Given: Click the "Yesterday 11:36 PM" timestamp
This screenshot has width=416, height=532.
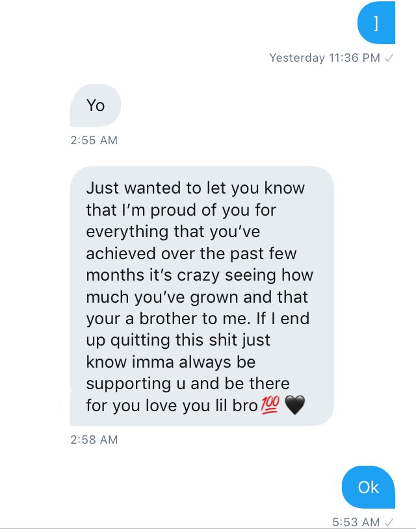Looking at the screenshot, I should (x=324, y=58).
